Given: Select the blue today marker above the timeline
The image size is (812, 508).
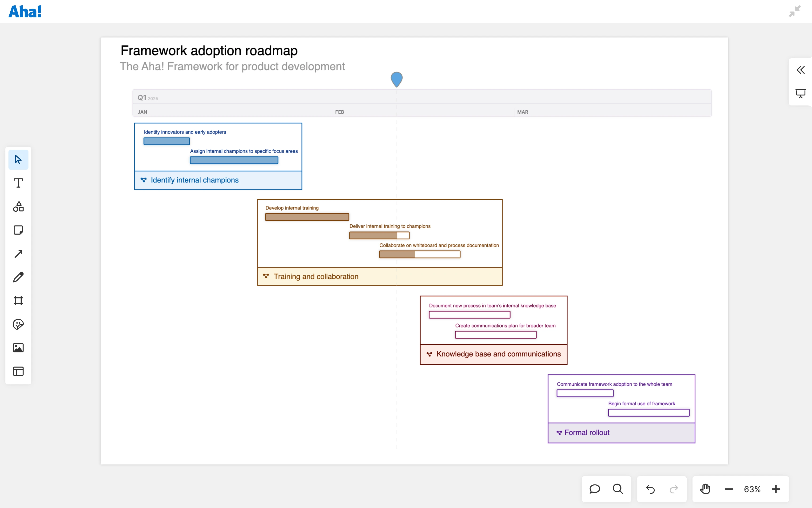Looking at the screenshot, I should (x=397, y=79).
